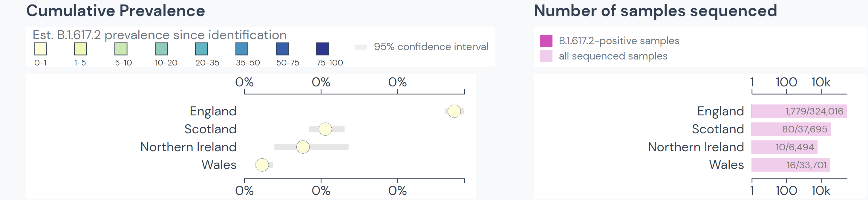868x200 pixels.
Task: Click the 20-35 prevalence color swatch
Action: click(201, 49)
